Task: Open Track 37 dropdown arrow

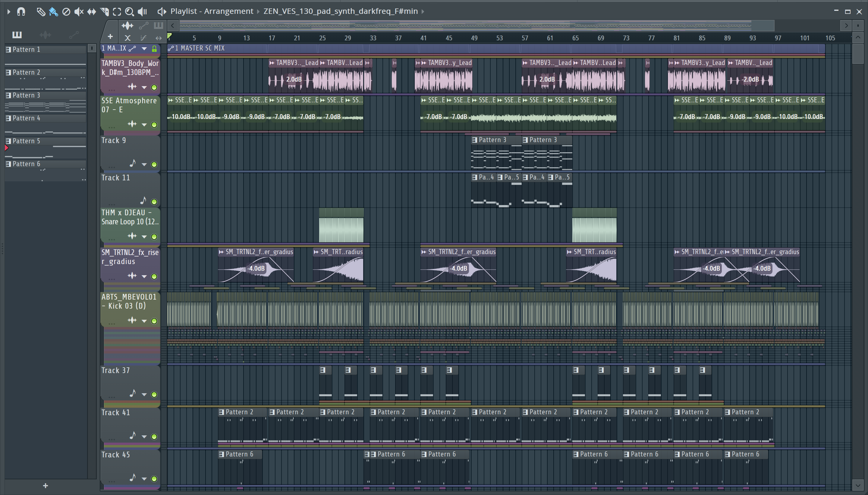Action: (x=144, y=395)
